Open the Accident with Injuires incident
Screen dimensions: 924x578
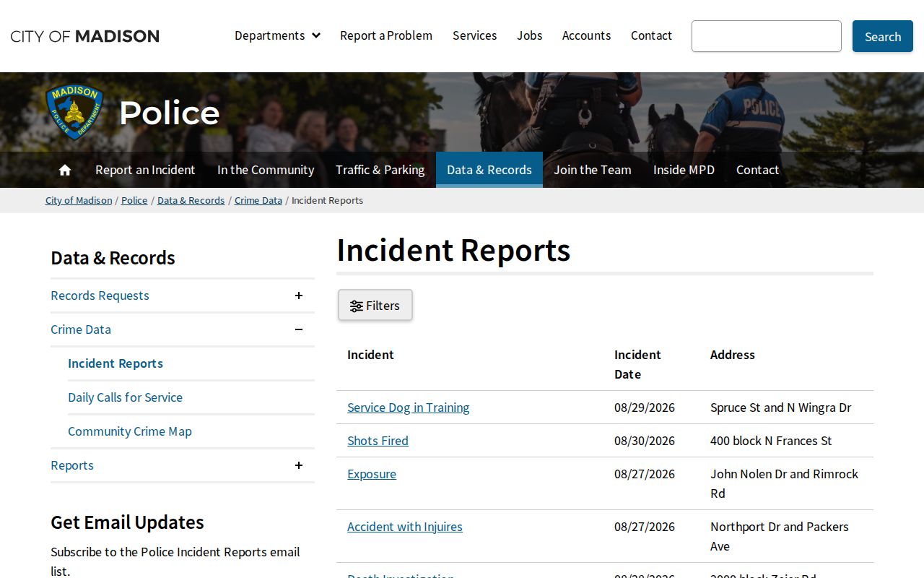(x=405, y=527)
